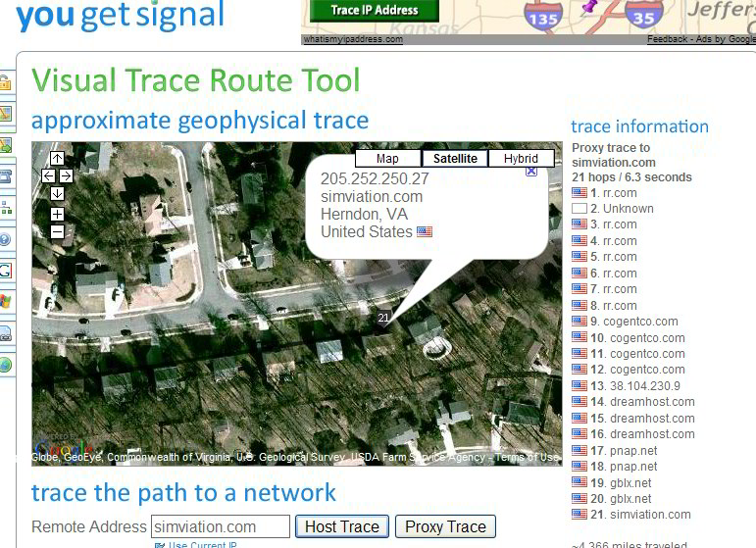
Task: Open the Terms of Use map link
Action: (527, 457)
